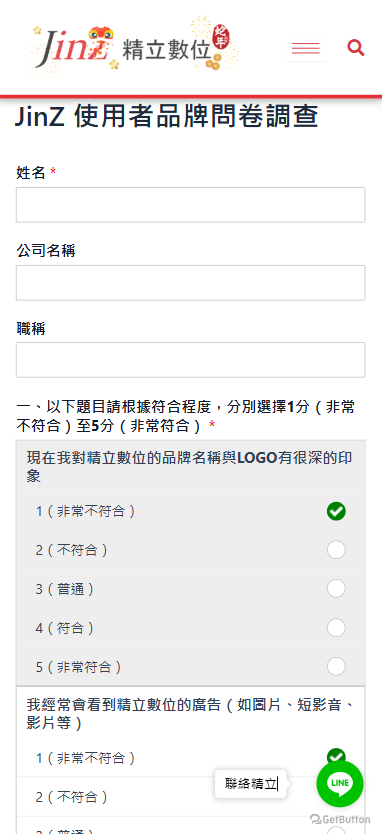Click the 精立數位 advertisement question text

190,714
